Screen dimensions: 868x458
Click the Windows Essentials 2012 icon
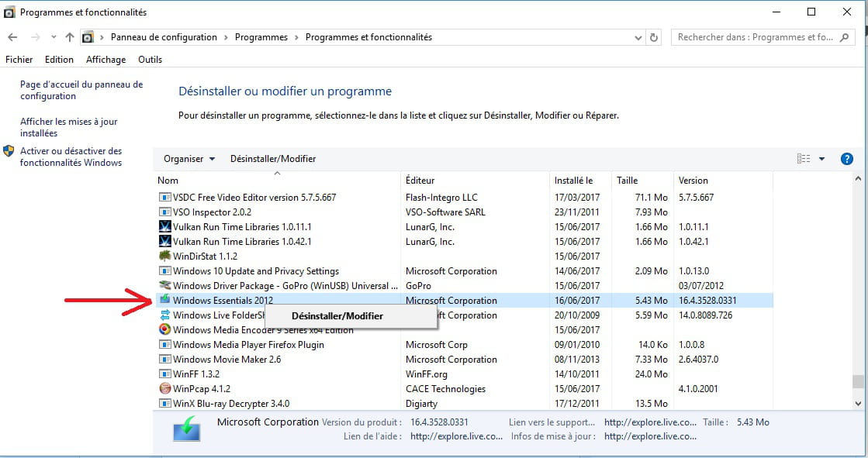click(164, 300)
